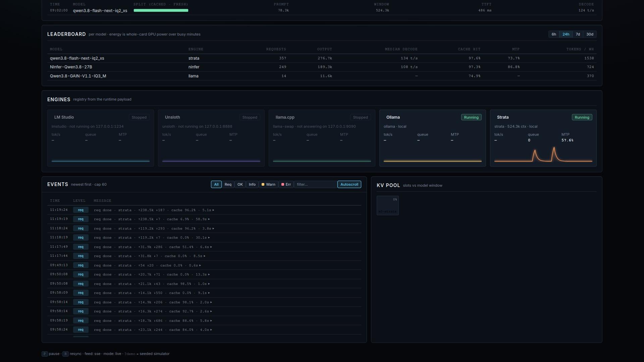Switch leaderboard range to 7d
This screenshot has height=362, width=644.
click(578, 34)
